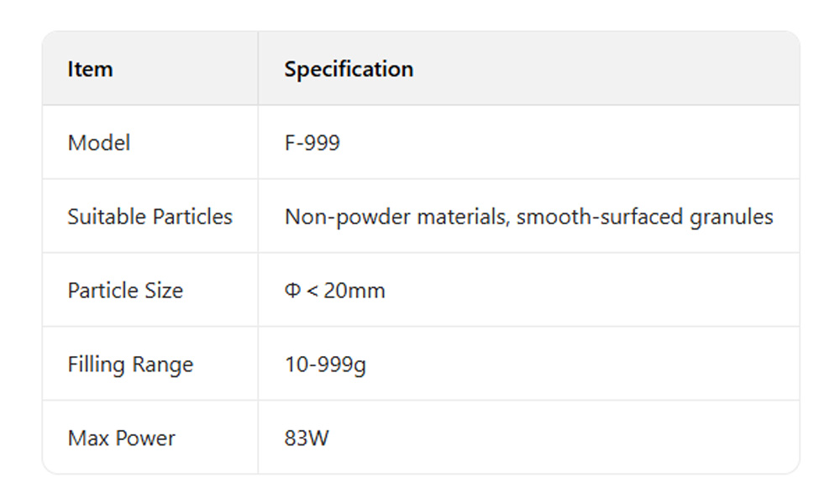Image resolution: width=840 pixels, height=504 pixels.
Task: Click the word "Particles" in the row label
Action: (194, 217)
